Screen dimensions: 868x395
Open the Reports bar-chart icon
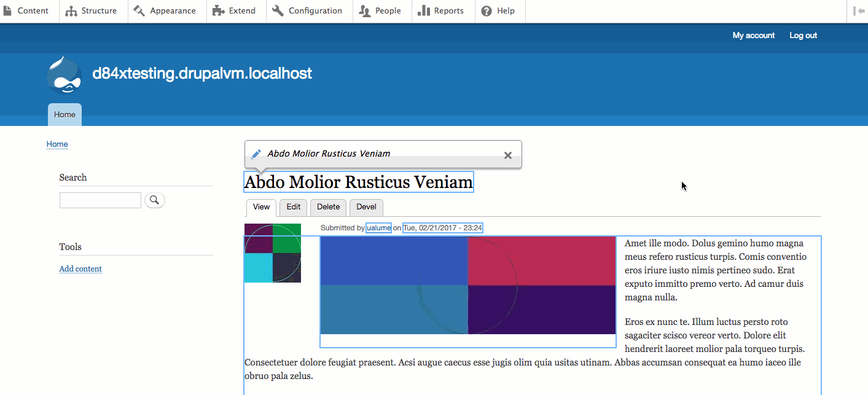pyautogui.click(x=425, y=10)
